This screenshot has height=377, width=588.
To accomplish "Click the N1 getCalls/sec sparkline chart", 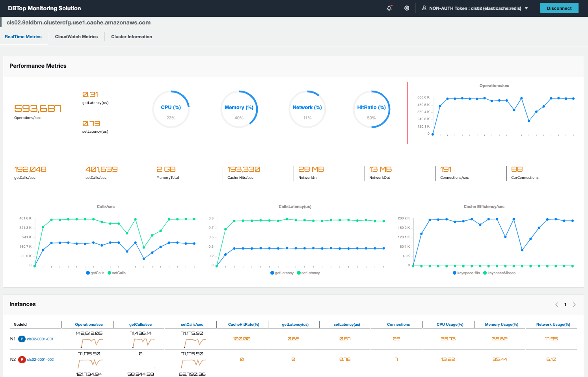I will tap(143, 343).
